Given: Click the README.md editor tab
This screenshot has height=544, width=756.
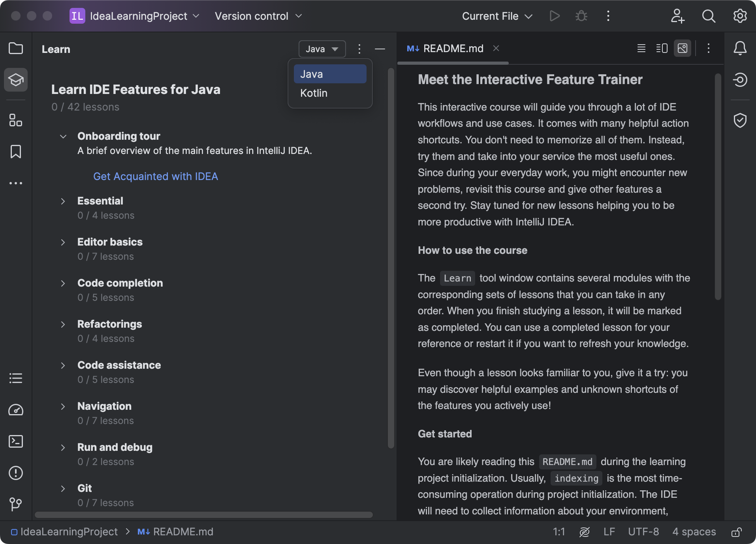Looking at the screenshot, I should click(453, 48).
